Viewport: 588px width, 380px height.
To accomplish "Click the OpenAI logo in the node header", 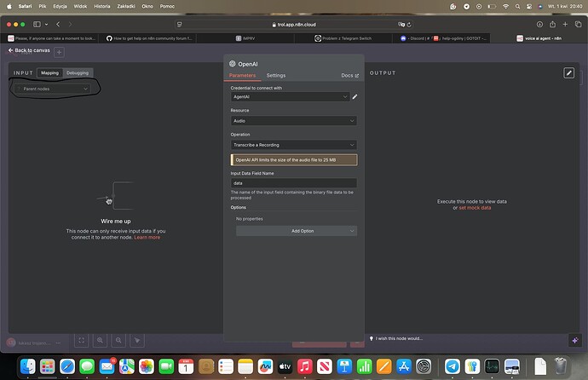I will [x=233, y=64].
